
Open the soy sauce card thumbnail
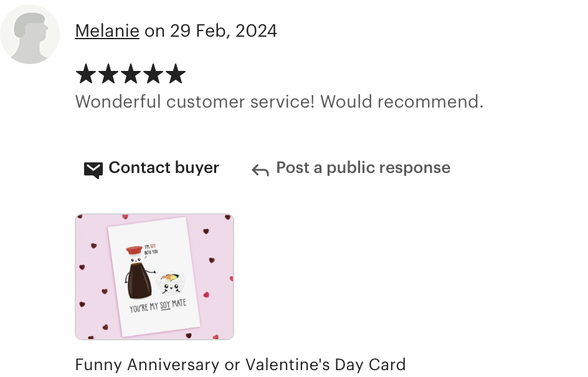pos(154,277)
